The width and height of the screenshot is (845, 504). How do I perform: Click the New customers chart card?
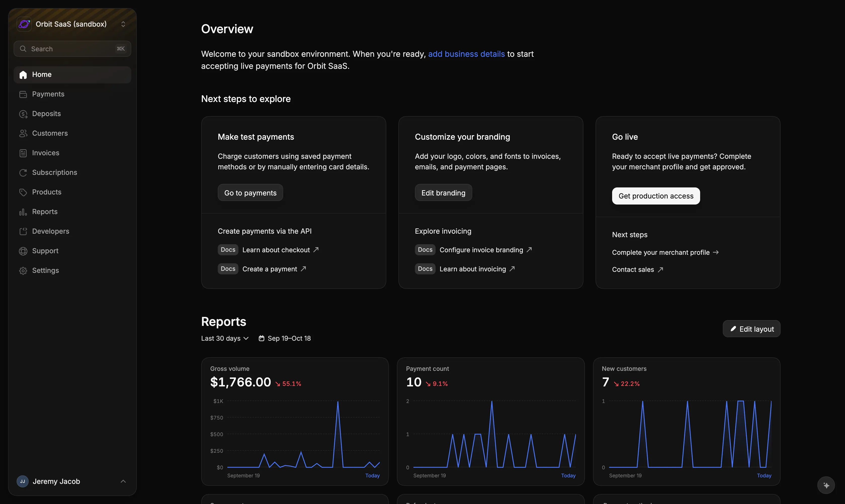pyautogui.click(x=687, y=422)
